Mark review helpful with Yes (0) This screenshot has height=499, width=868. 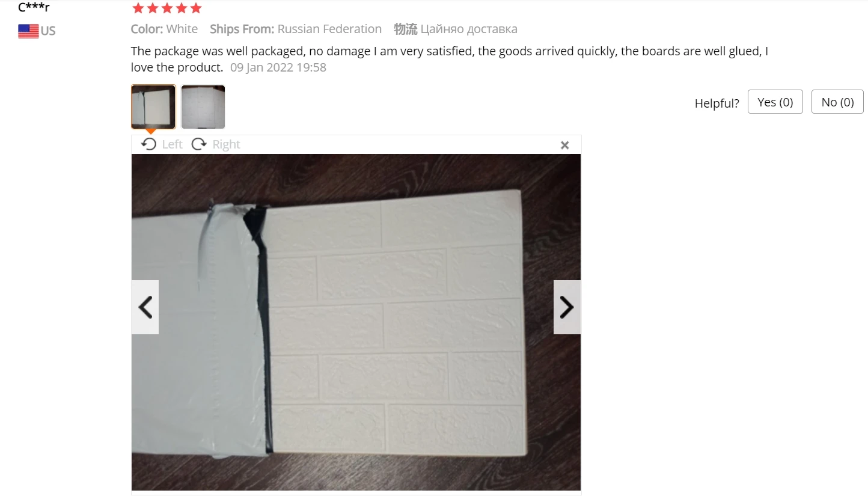point(775,102)
